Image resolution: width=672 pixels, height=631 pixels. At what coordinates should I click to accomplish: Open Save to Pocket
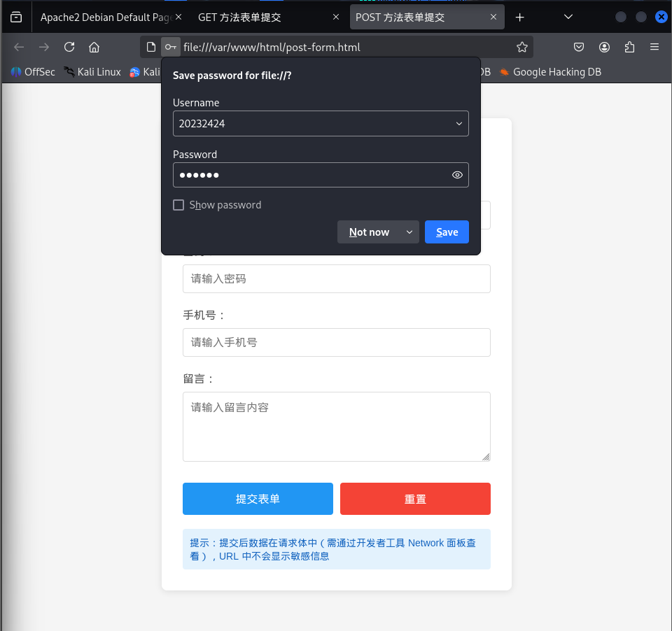(579, 47)
